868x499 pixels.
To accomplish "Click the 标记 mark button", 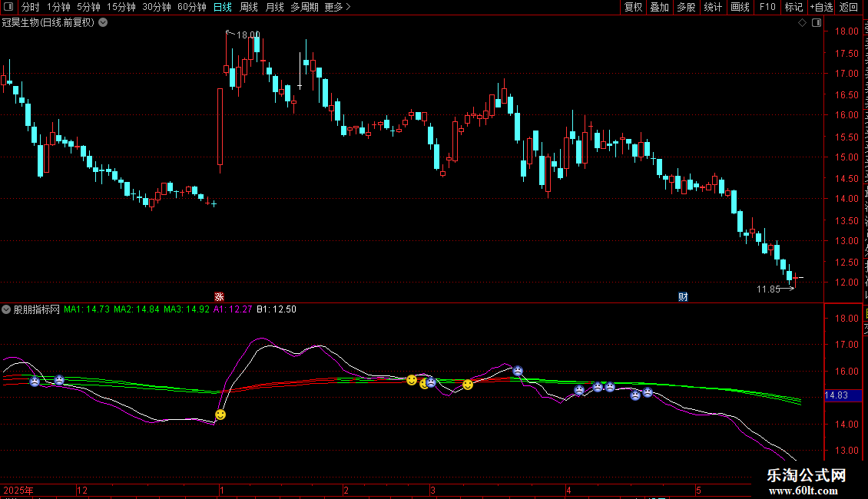I will [793, 7].
